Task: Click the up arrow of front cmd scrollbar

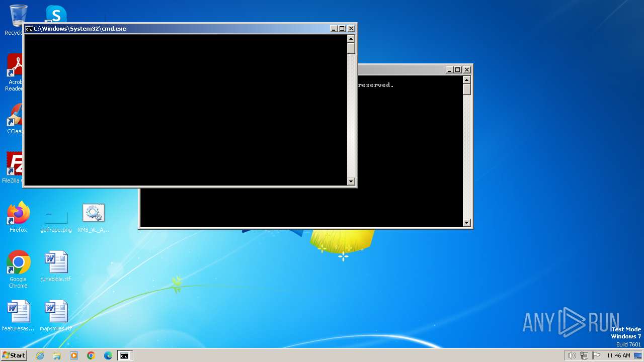Action: [x=351, y=39]
